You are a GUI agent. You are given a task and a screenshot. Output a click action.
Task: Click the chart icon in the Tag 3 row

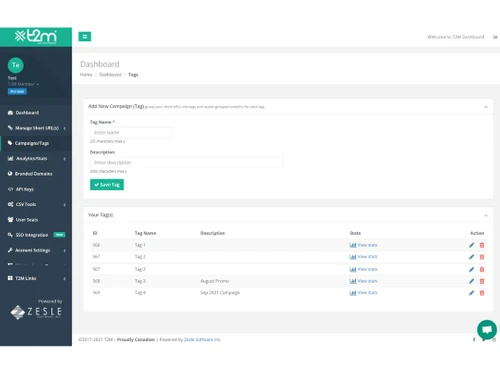click(x=353, y=281)
